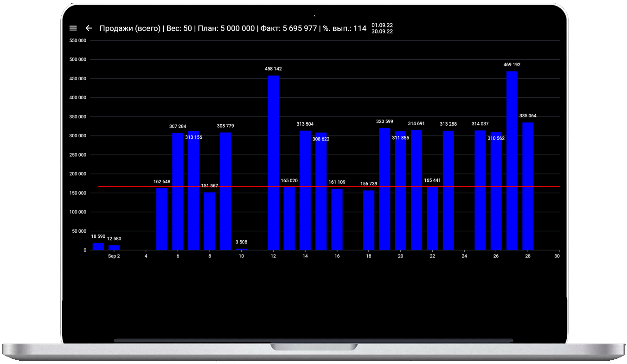Select the bar labeled 18 590

[x=98, y=246]
